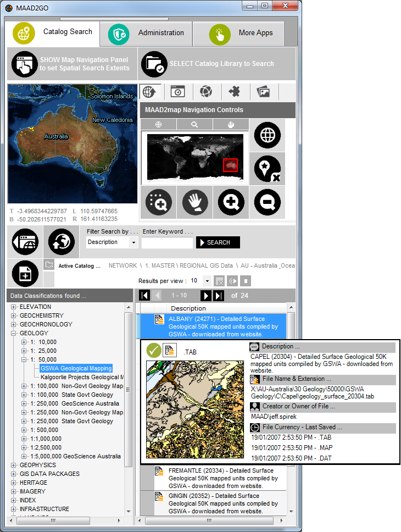Click the zoom in magnifier navigation button
Viewport: 401px width, 532px height.
pyautogui.click(x=231, y=203)
